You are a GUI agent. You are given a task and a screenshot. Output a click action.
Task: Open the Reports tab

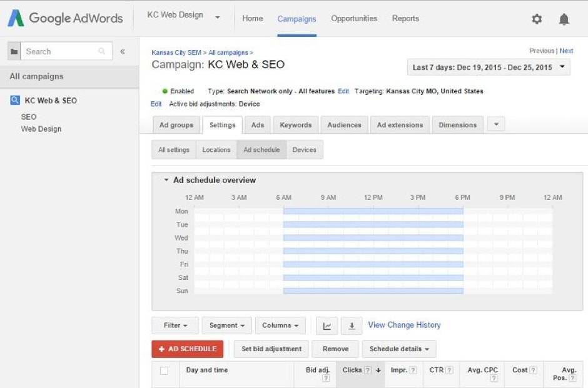405,18
